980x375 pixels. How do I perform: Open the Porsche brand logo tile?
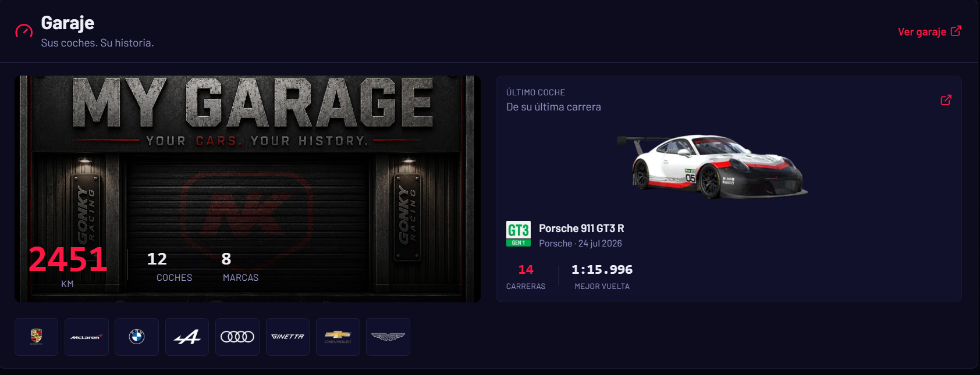coord(36,337)
